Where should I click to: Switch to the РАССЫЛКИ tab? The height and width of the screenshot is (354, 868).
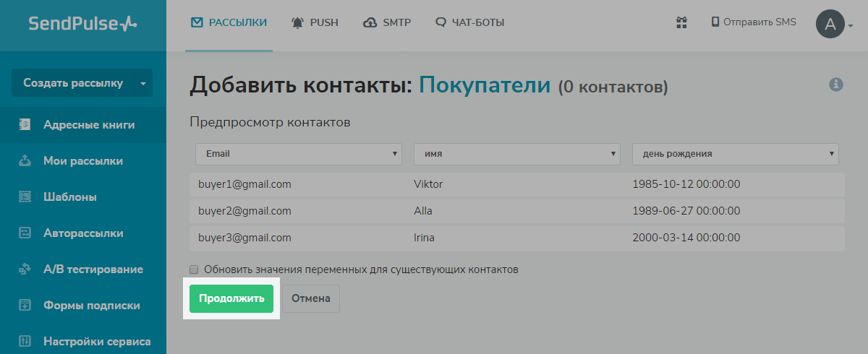click(229, 22)
